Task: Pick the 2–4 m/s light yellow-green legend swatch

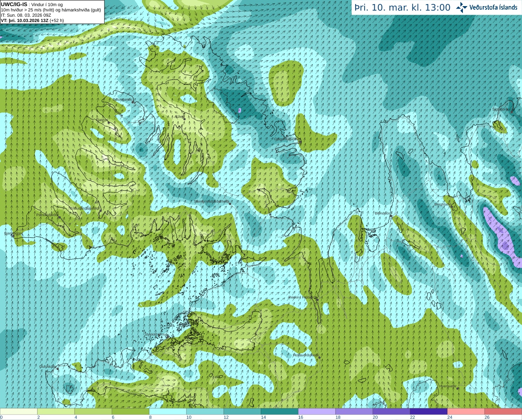Action: 56,411
